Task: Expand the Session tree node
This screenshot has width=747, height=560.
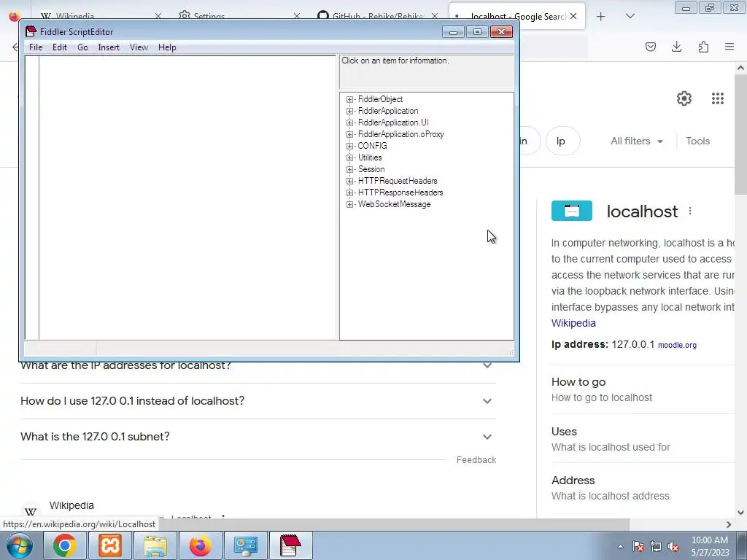Action: [x=349, y=169]
